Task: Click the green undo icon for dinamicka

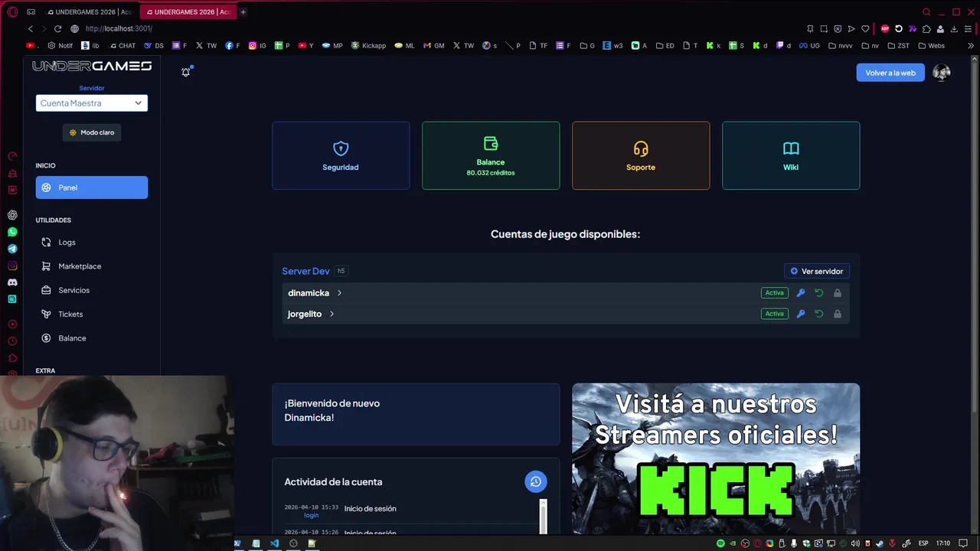Action: [819, 293]
